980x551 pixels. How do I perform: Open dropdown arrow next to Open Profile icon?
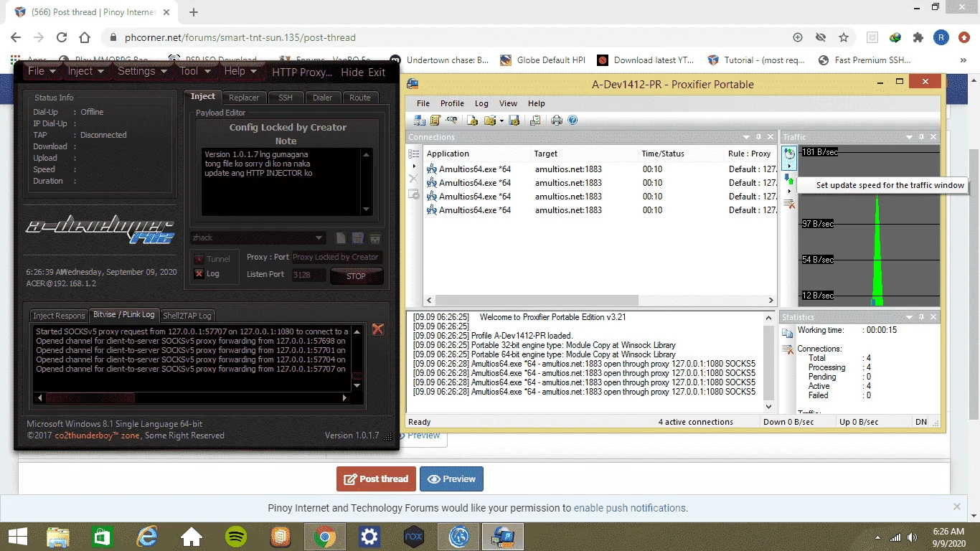pos(501,121)
